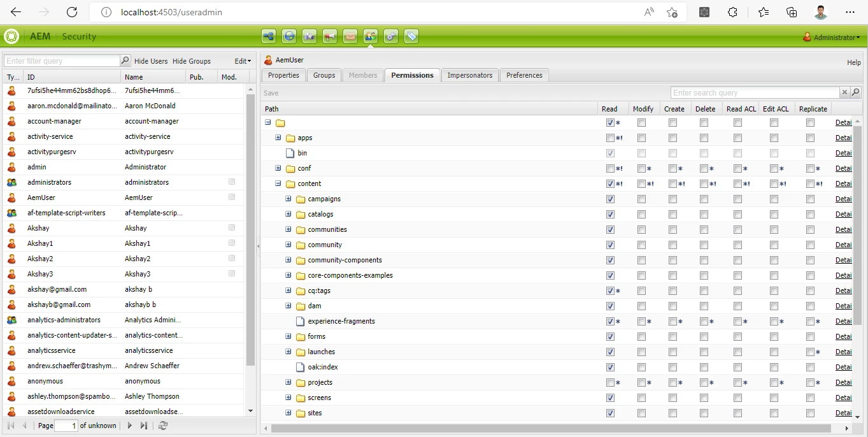Image resolution: width=868 pixels, height=437 pixels.
Task: Click the magnifier next to permissions search
Action: 856,92
